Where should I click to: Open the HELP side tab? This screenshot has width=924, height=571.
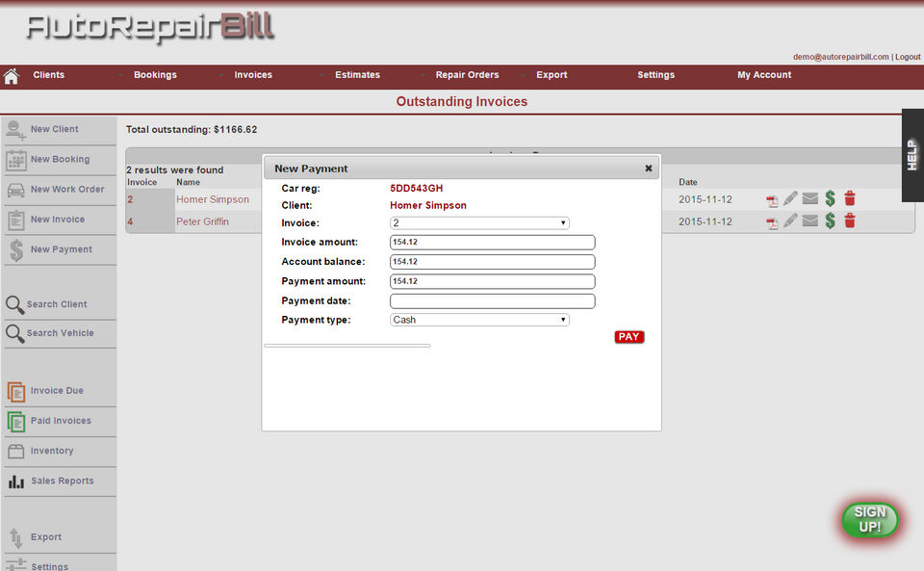pos(912,155)
